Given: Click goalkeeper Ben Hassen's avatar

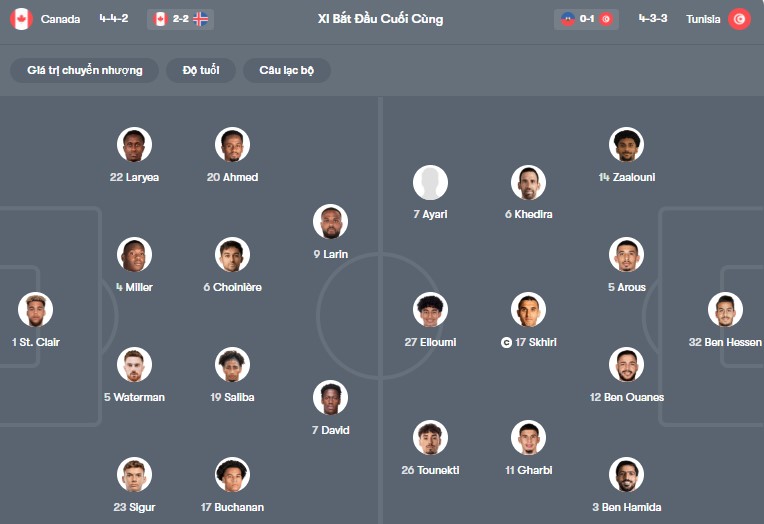Looking at the screenshot, I should (725, 310).
